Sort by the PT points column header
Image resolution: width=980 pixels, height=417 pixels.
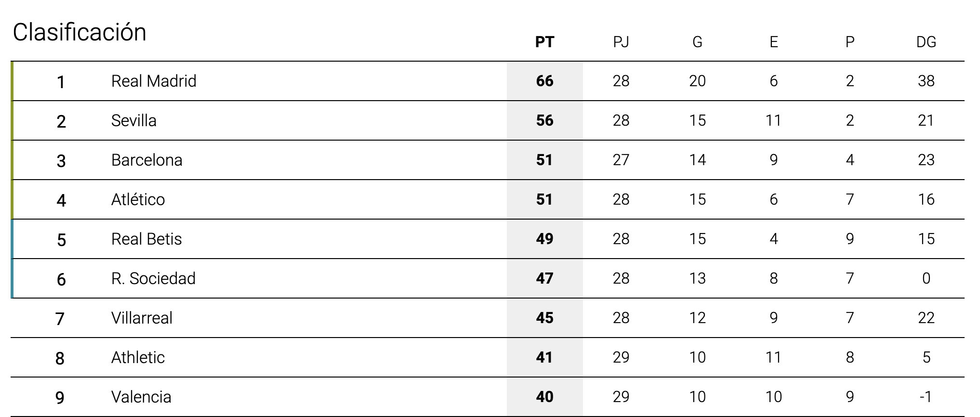(x=544, y=42)
